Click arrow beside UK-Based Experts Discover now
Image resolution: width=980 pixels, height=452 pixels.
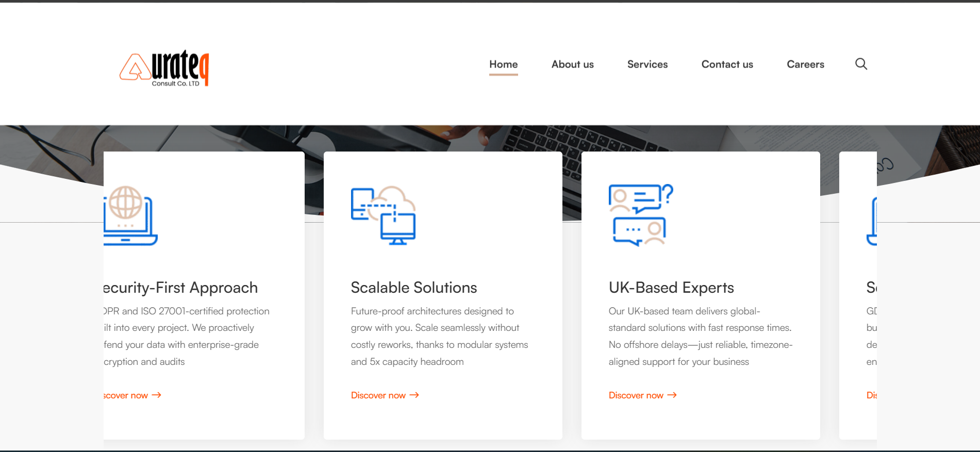click(x=672, y=395)
